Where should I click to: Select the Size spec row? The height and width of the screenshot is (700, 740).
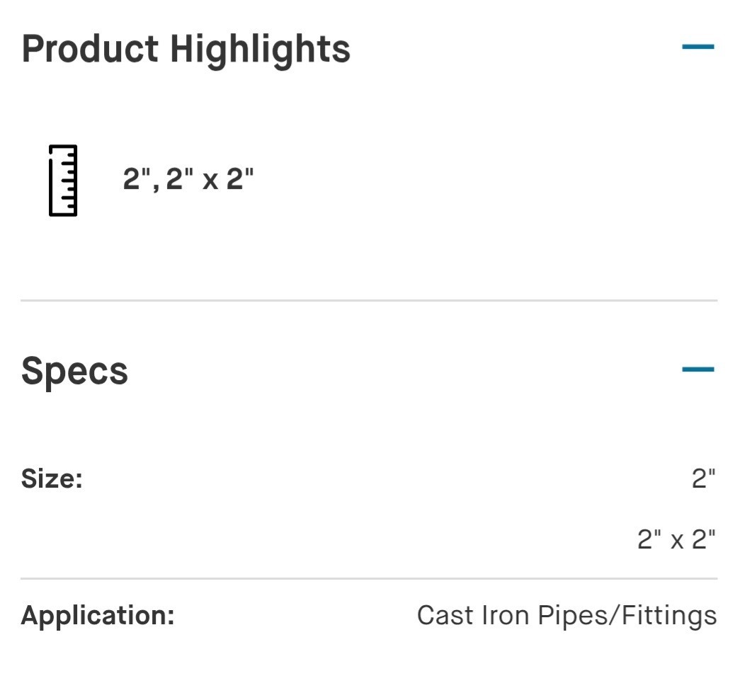coord(369,508)
